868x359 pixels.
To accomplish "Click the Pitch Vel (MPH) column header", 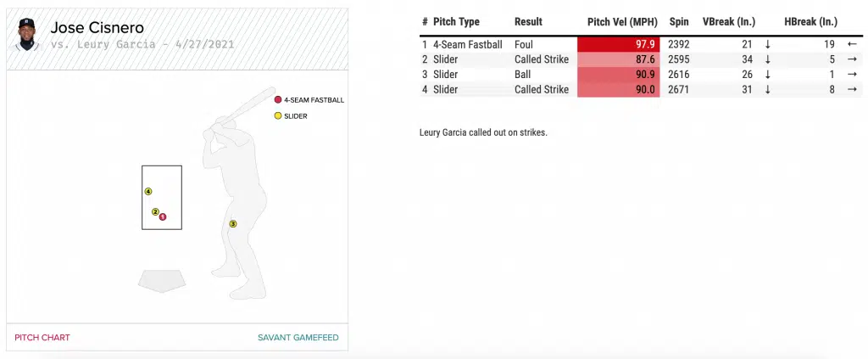I will [x=621, y=21].
